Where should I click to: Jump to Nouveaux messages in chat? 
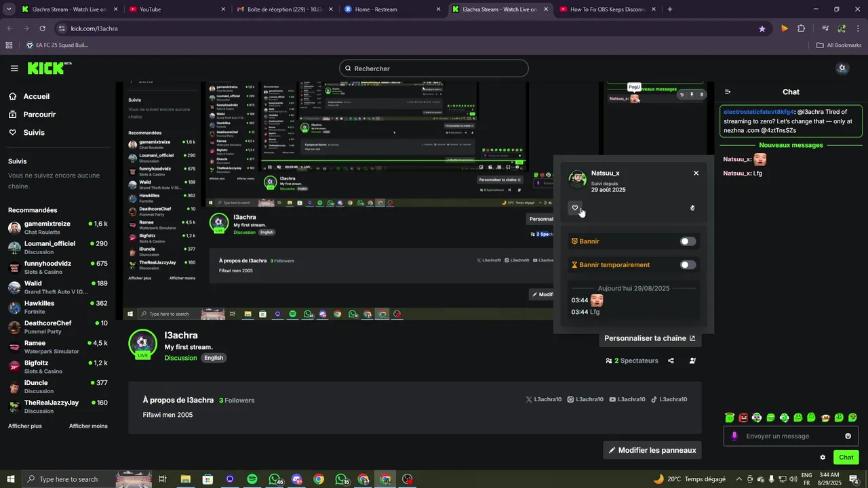tap(791, 145)
